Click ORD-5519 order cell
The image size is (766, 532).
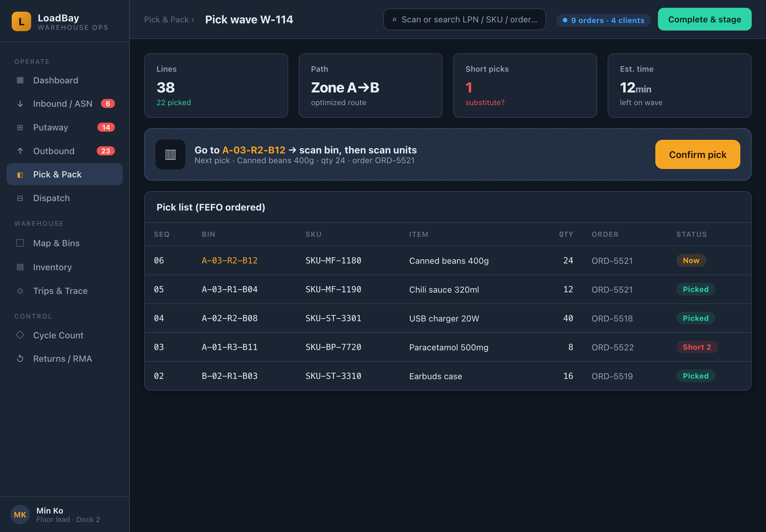[x=612, y=376]
